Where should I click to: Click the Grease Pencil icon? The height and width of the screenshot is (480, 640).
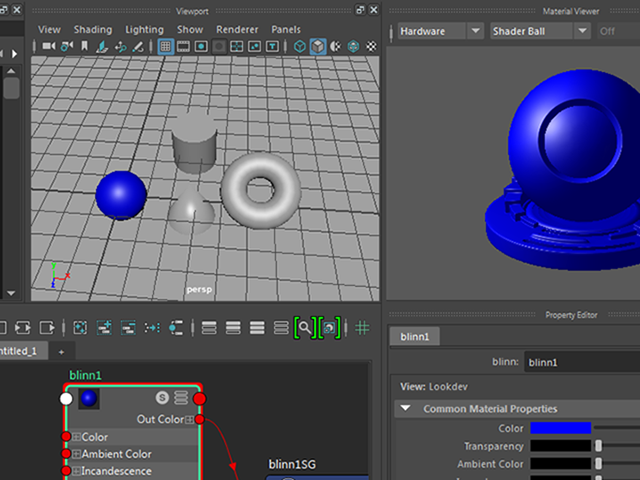[x=138, y=47]
